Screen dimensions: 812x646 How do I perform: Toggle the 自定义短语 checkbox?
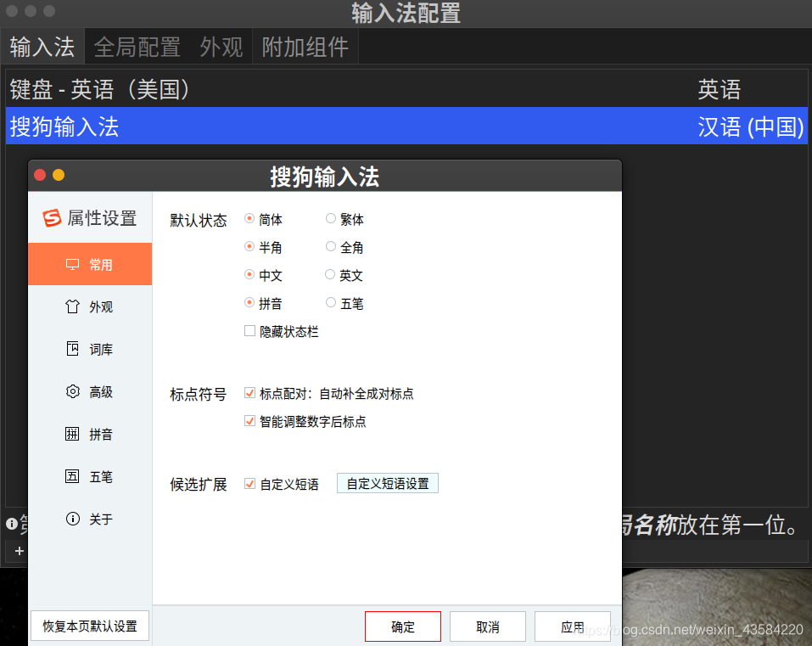coord(249,484)
